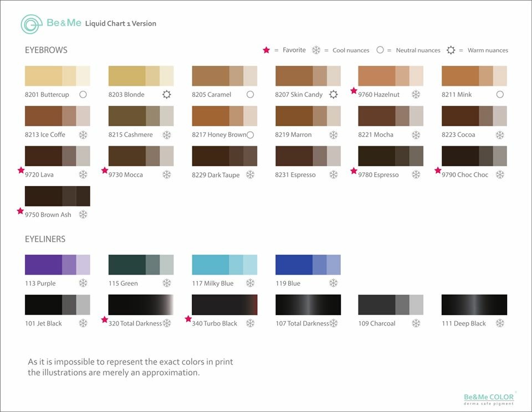Click the EYEBROWS section heading
This screenshot has height=412, width=532.
(x=46, y=50)
